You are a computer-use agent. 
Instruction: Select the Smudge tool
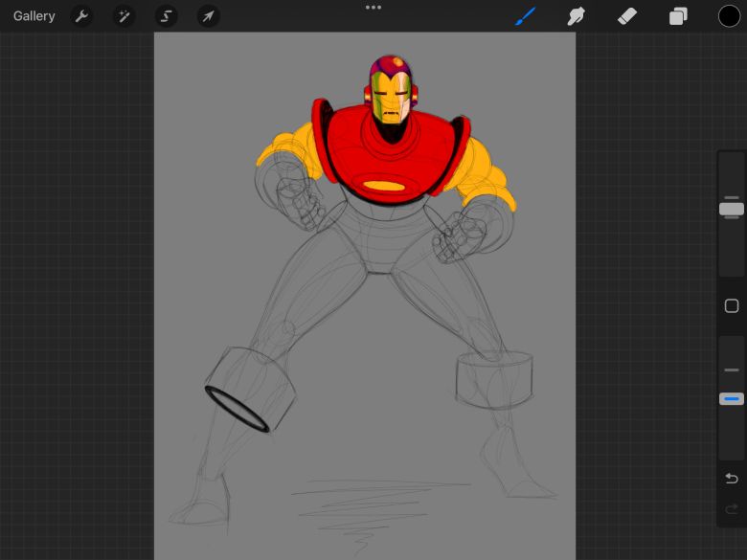576,16
